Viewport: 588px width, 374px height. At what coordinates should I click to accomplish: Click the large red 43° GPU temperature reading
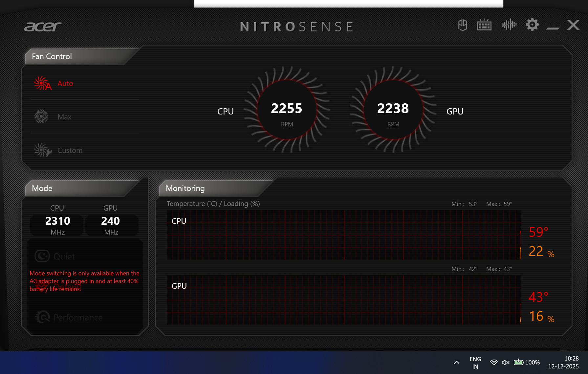pyautogui.click(x=538, y=297)
